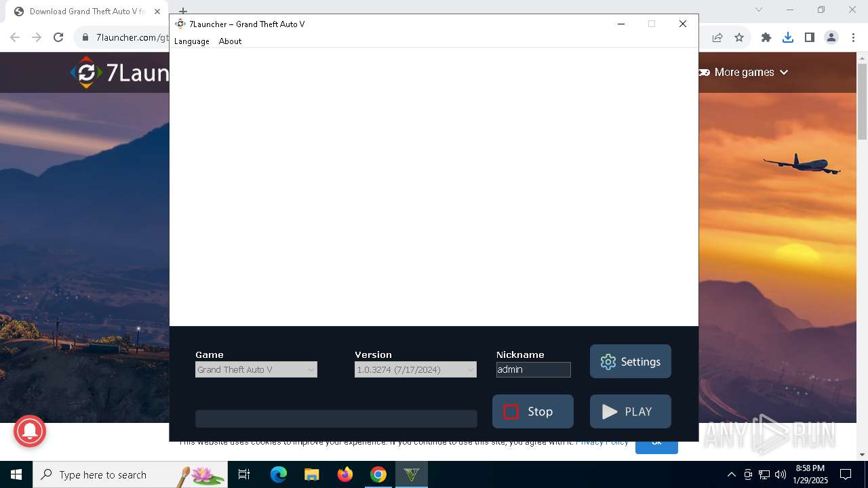Open the volume tray icon

coord(781,474)
